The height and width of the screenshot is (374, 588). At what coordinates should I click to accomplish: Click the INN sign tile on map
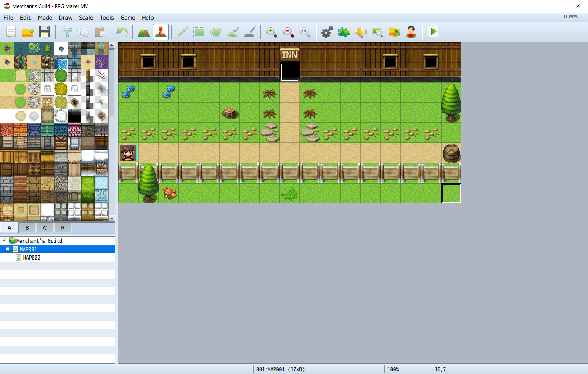point(290,55)
